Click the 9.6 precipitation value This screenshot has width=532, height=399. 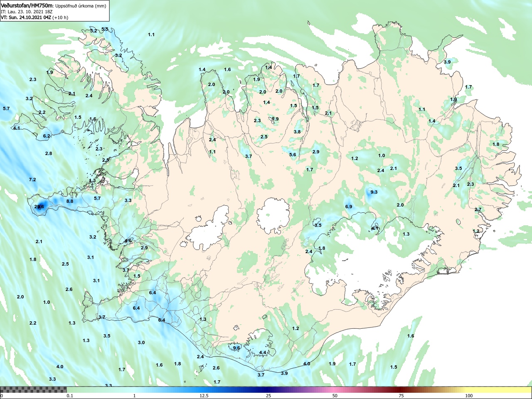[236, 348]
